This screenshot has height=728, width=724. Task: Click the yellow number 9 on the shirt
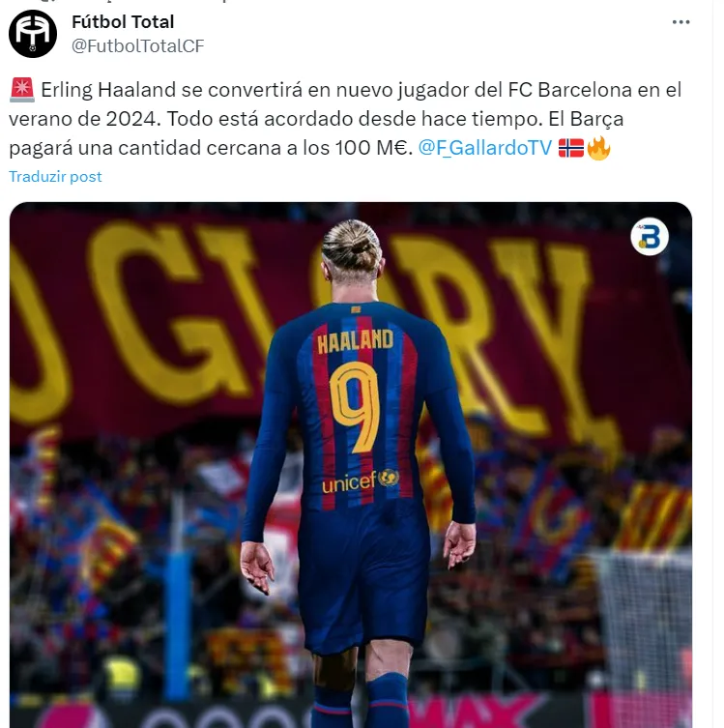tap(355, 407)
